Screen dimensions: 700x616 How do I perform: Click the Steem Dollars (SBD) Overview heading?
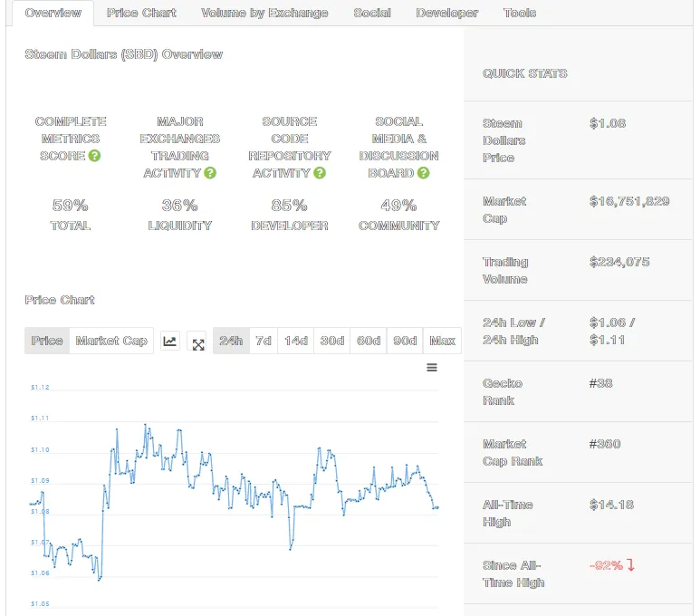pyautogui.click(x=124, y=54)
